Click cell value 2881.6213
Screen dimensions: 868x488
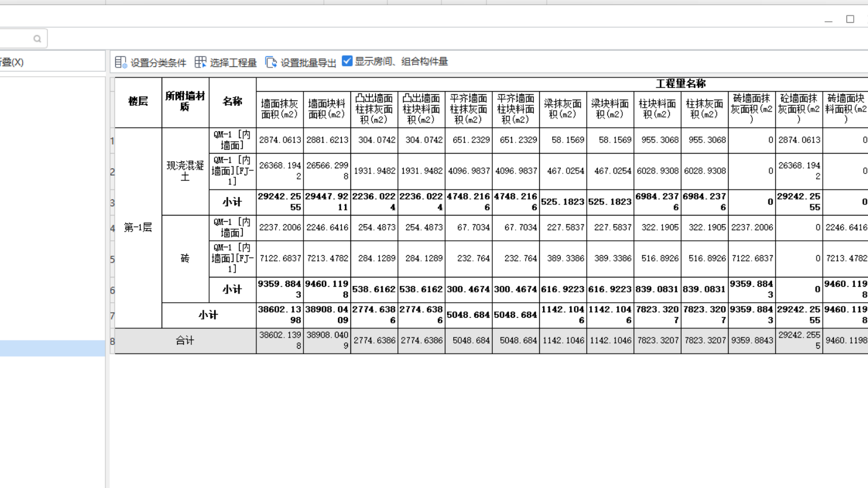327,141
